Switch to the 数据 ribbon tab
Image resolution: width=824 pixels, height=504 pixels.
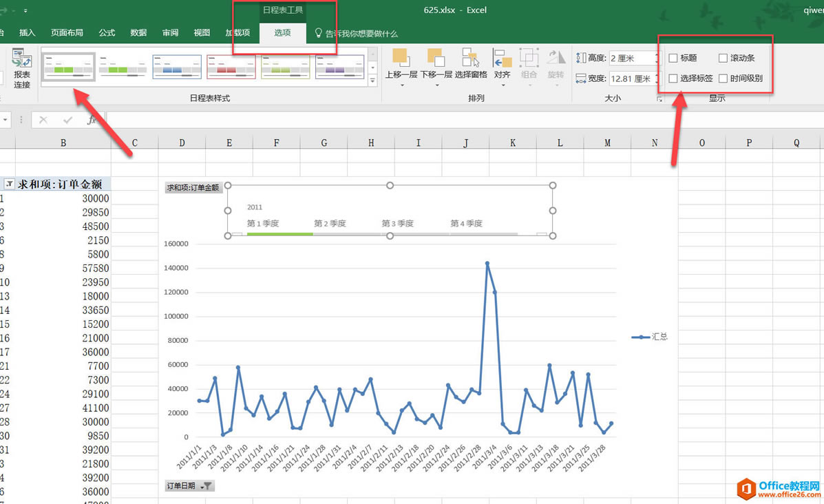click(x=138, y=32)
